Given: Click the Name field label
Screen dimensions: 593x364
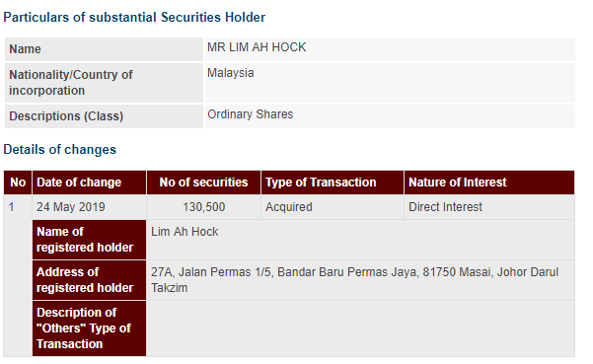Looking at the screenshot, I should point(25,49).
